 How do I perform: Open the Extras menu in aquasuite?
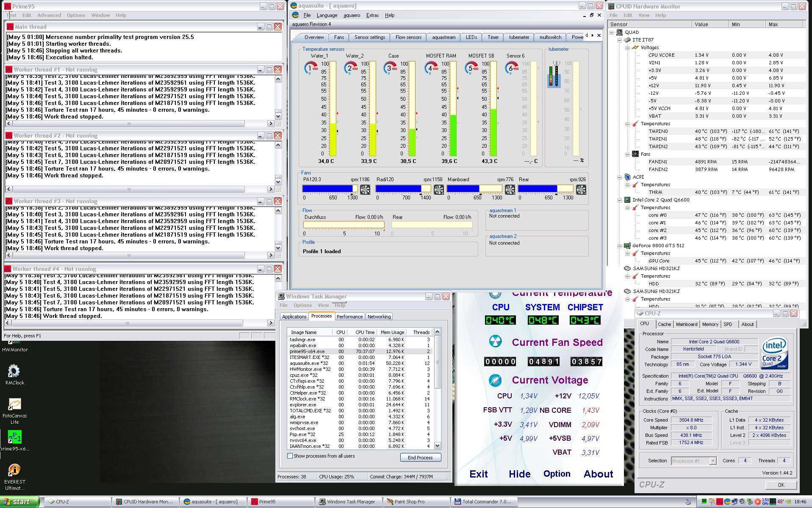(x=372, y=15)
